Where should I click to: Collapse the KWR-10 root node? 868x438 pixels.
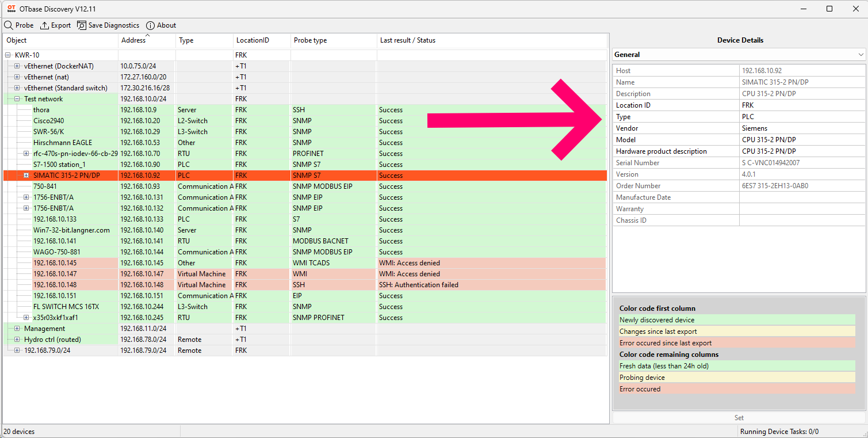tap(8, 55)
